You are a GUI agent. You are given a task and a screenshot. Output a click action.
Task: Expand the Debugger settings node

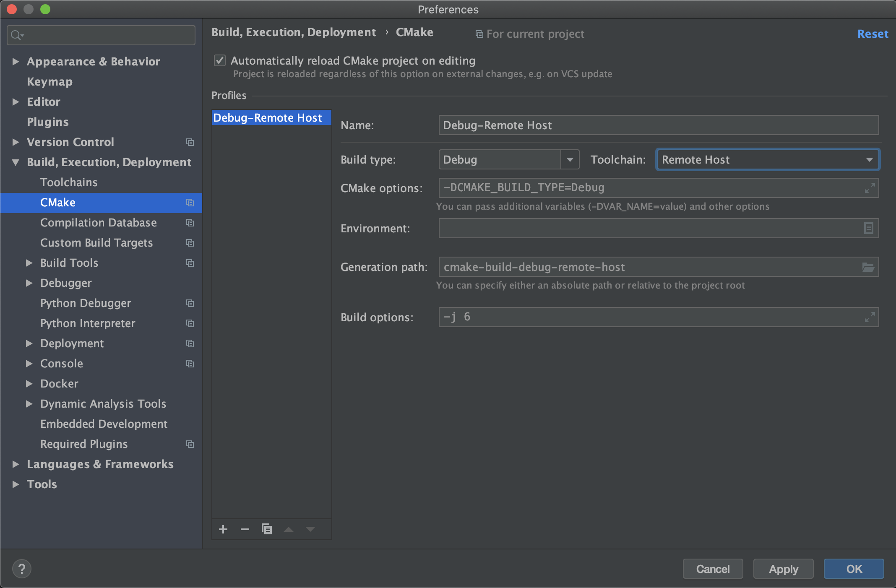click(x=29, y=283)
